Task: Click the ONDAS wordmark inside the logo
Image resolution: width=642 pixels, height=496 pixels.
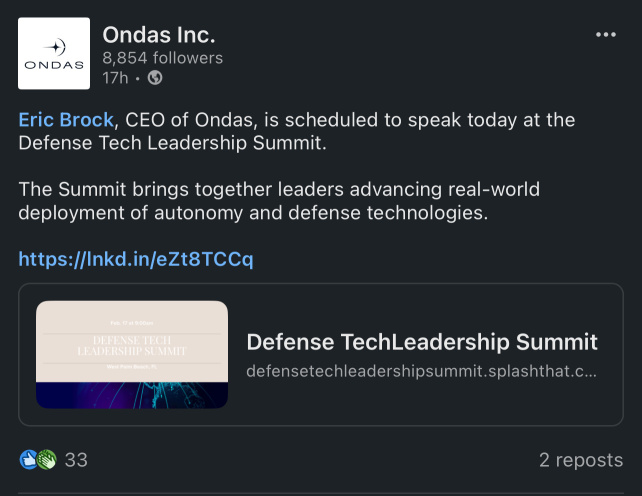Action: [54, 65]
